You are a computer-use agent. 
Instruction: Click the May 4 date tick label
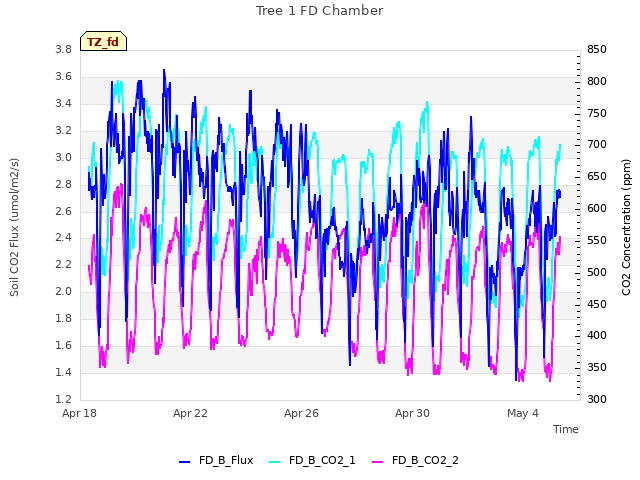523,413
